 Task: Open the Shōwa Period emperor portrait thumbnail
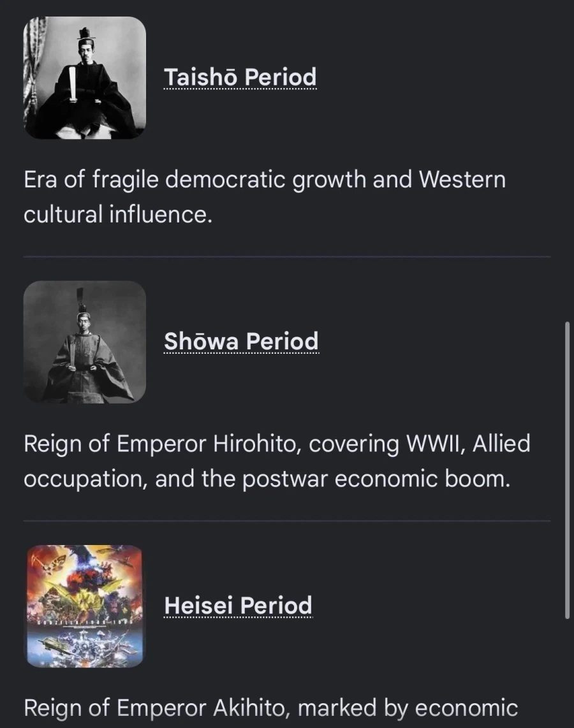(85, 342)
